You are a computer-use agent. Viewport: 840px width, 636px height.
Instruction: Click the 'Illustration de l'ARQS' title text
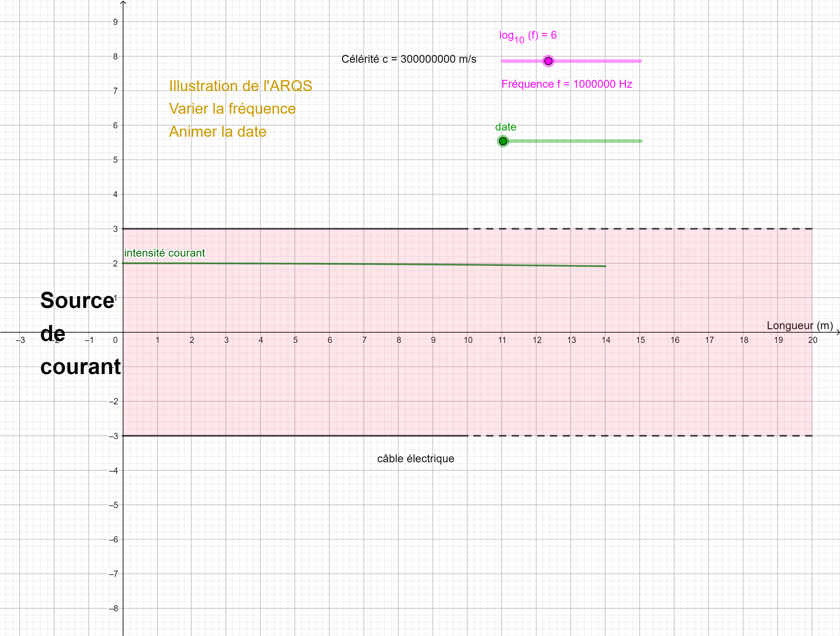pos(240,86)
